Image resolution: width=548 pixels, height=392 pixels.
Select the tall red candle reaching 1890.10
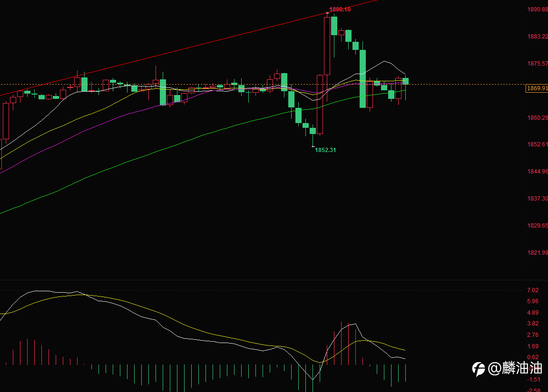[x=327, y=46]
